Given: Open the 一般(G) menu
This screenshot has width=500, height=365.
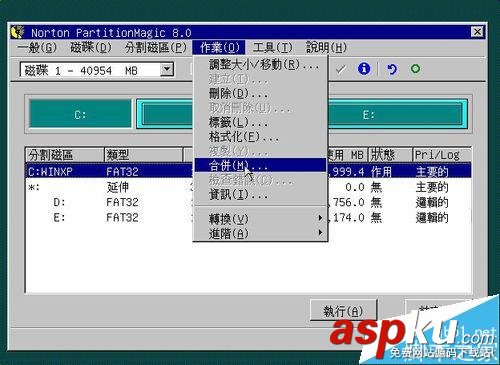Looking at the screenshot, I should (37, 48).
